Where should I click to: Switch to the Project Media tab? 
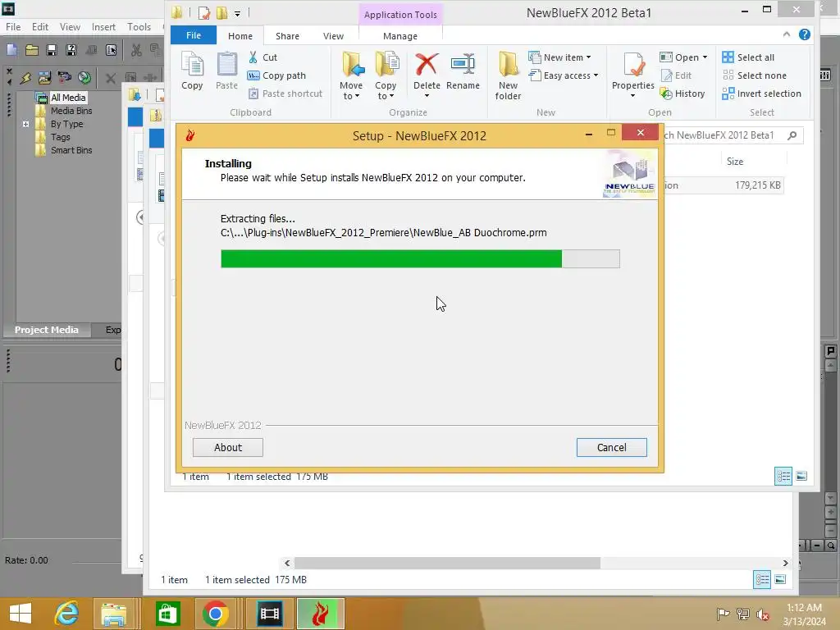(x=46, y=330)
